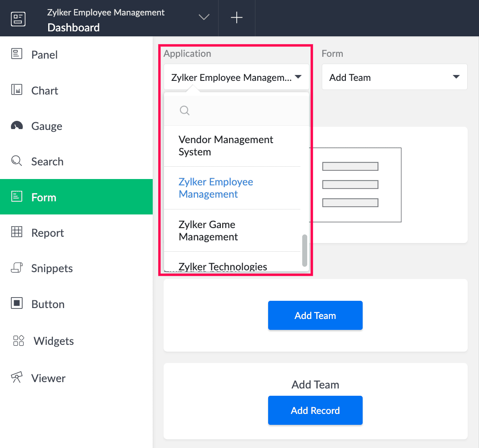Choose the Gauge icon
Screen dimensions: 479x448
(17, 125)
